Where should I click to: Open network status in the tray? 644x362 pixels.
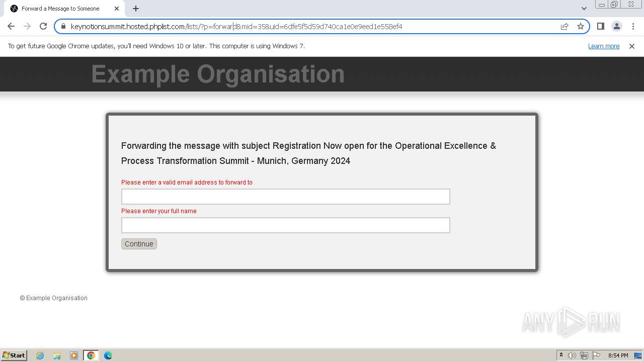point(584,355)
